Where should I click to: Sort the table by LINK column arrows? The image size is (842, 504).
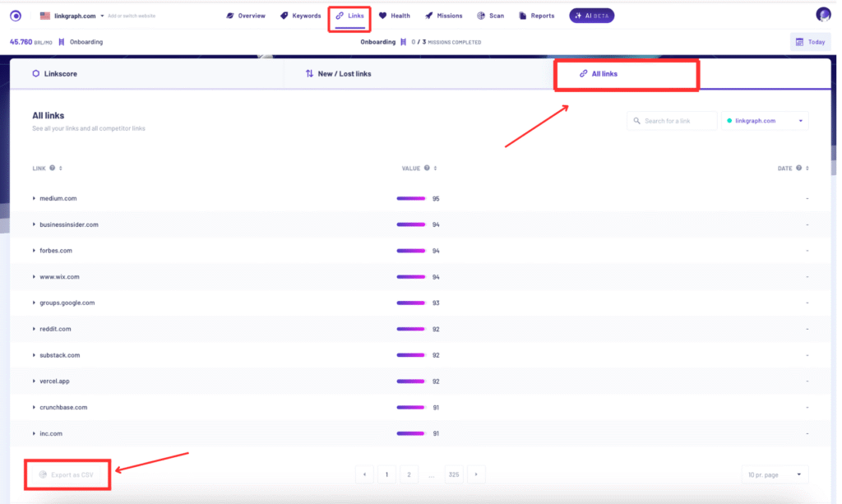click(x=61, y=168)
